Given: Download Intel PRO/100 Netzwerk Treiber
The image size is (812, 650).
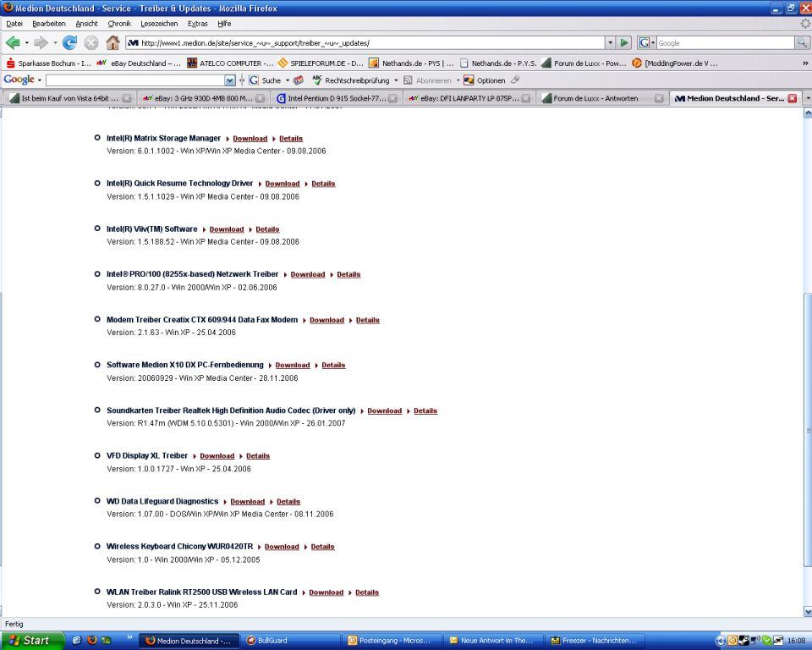Looking at the screenshot, I should point(308,274).
